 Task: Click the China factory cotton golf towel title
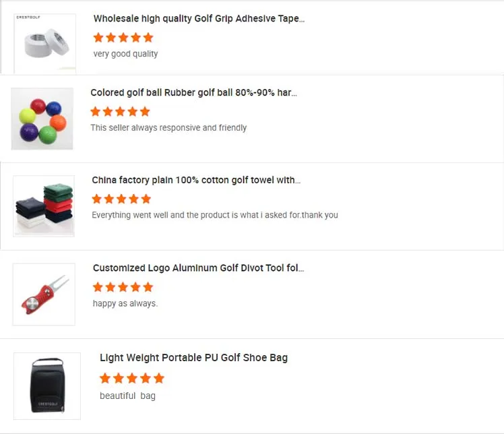196,181
